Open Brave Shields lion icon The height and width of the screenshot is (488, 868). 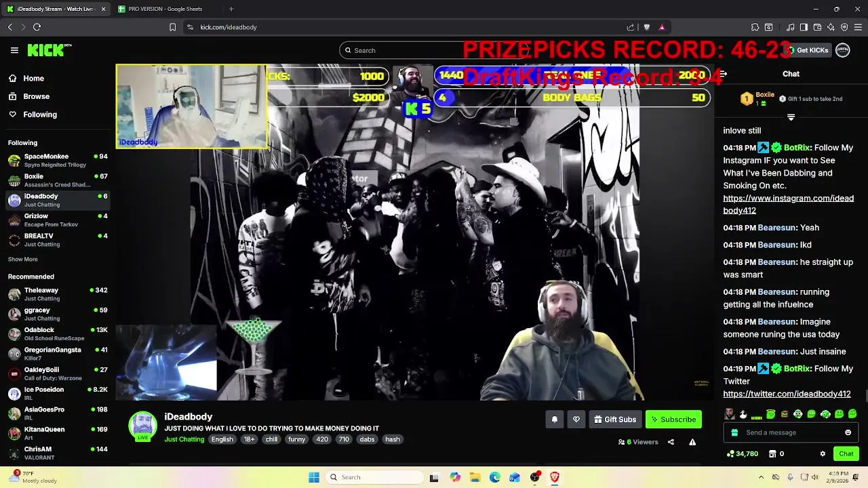coord(646,27)
